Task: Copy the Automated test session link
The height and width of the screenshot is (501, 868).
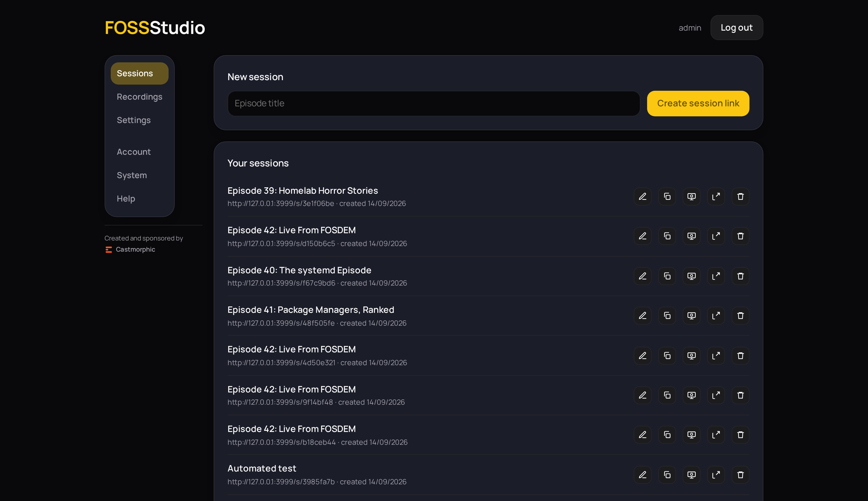Action: [x=667, y=475]
